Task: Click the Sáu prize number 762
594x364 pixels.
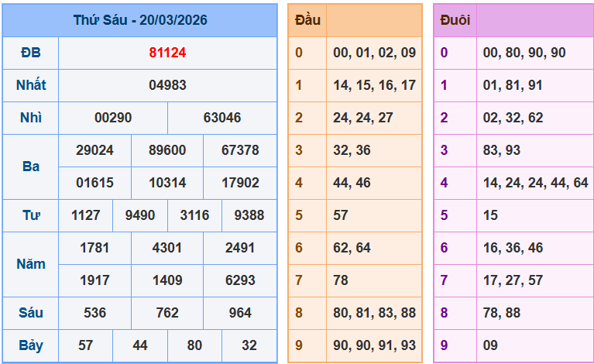Action: point(167,313)
